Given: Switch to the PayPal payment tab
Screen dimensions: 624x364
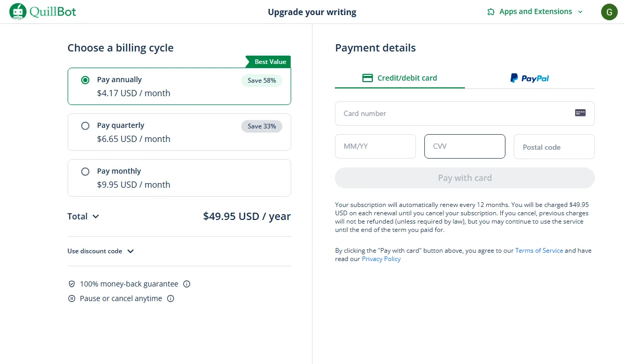Looking at the screenshot, I should pos(529,77).
